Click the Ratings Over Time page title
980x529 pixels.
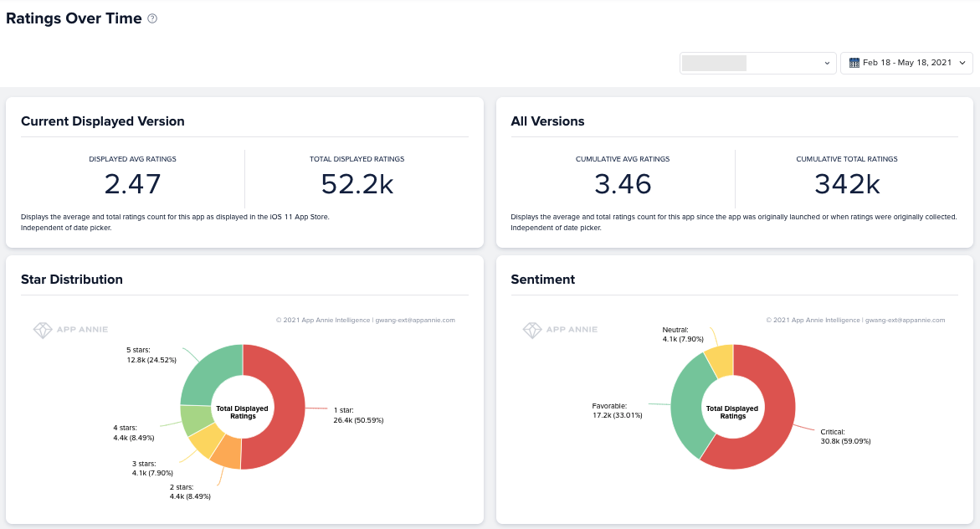74,18
